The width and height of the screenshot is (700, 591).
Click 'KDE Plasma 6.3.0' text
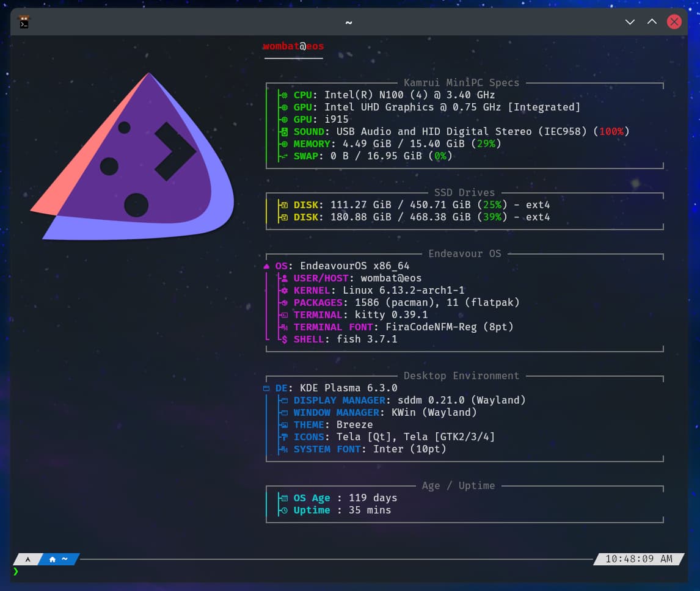pyautogui.click(x=348, y=388)
